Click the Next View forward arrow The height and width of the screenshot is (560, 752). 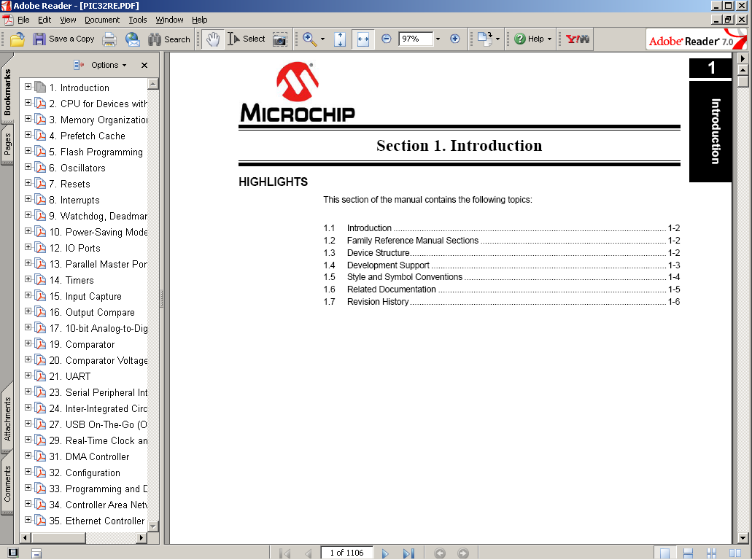pyautogui.click(x=463, y=553)
